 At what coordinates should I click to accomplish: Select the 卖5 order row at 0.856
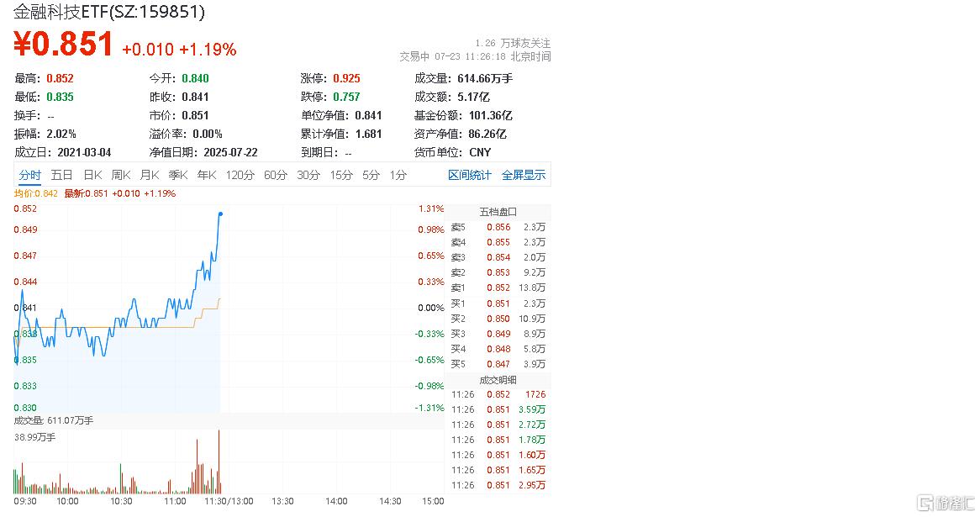pyautogui.click(x=498, y=228)
